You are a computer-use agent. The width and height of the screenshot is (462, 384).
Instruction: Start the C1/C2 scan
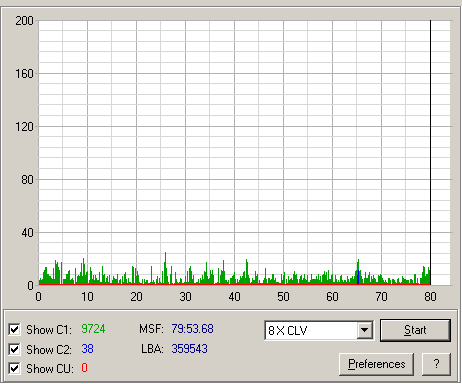coord(415,330)
